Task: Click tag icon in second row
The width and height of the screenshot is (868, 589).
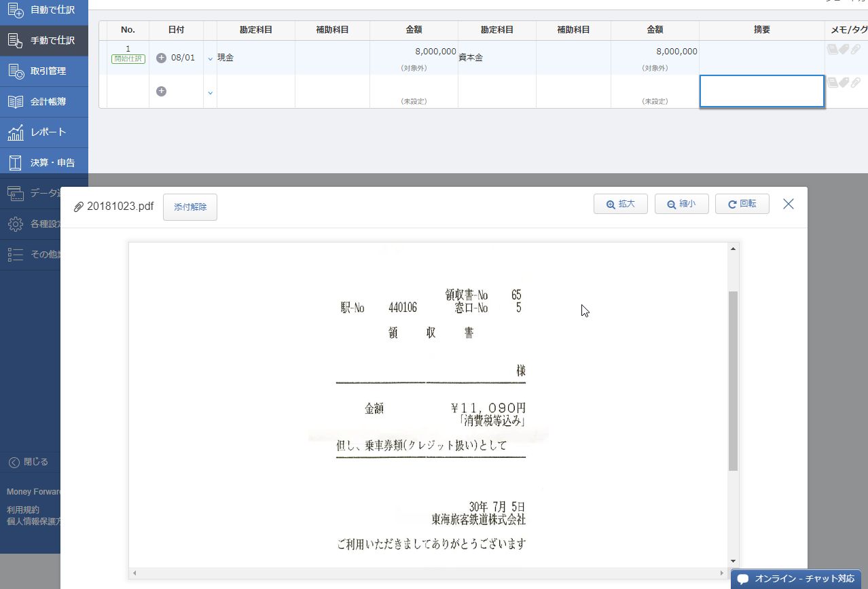Action: [x=844, y=82]
